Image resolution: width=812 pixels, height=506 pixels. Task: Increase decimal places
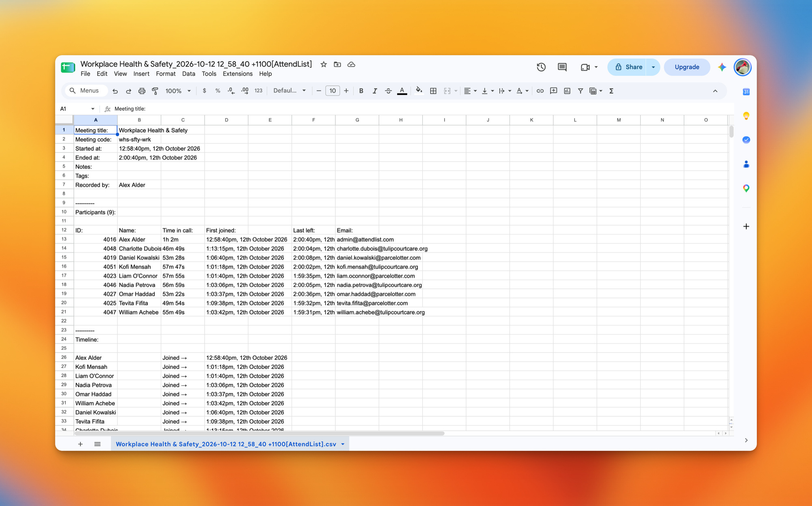(245, 91)
